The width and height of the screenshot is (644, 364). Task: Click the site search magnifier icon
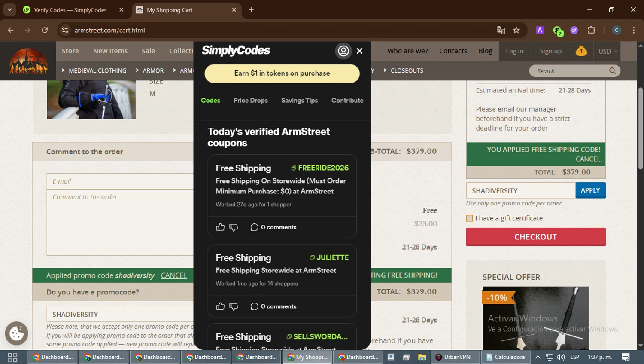[612, 71]
